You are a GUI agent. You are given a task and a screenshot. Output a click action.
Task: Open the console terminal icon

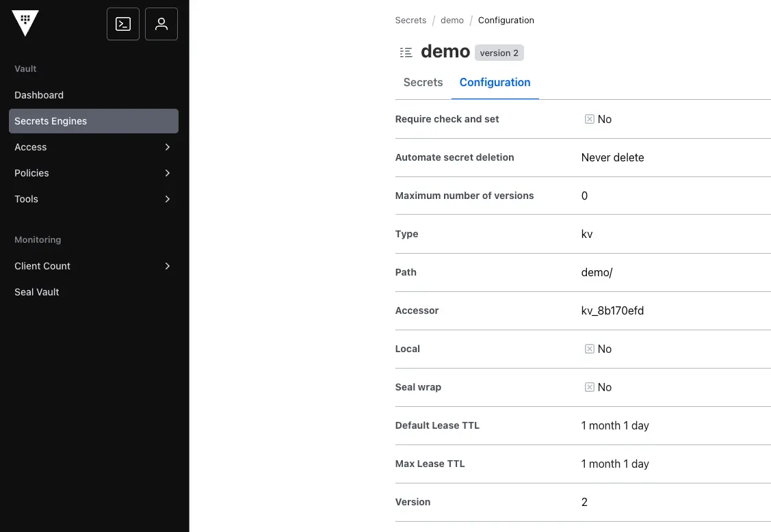tap(123, 24)
